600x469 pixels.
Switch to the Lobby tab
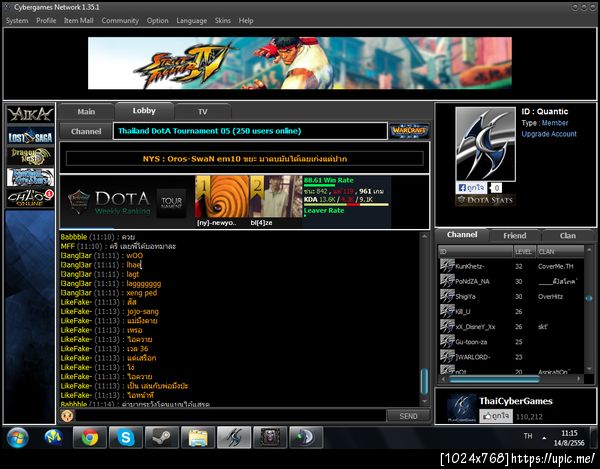[144, 111]
